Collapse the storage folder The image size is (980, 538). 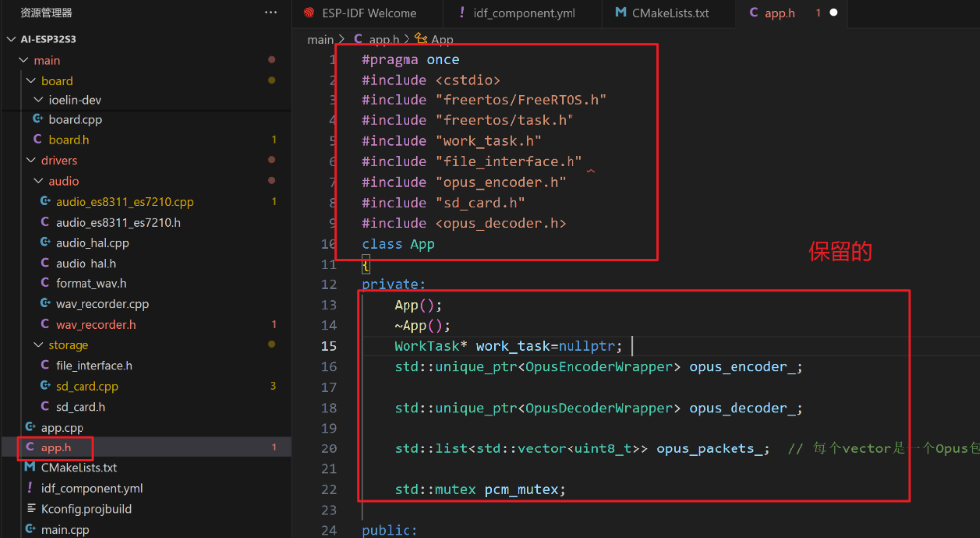pyautogui.click(x=38, y=345)
